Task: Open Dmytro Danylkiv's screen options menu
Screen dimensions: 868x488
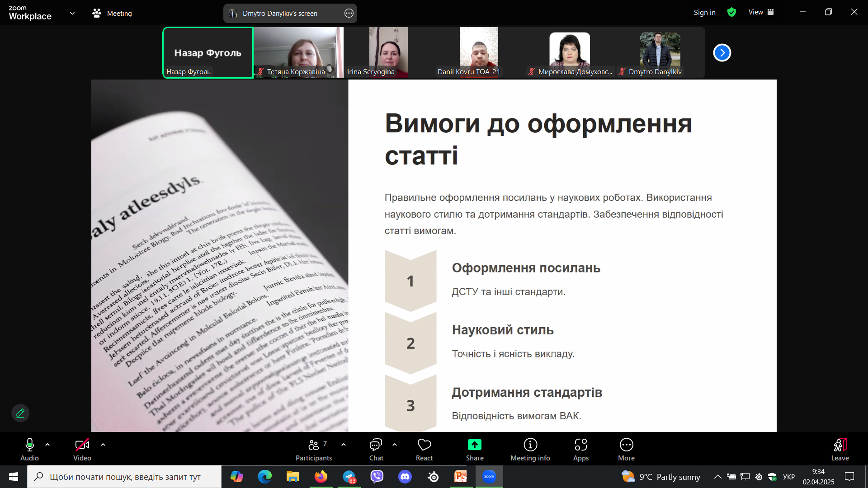Action: click(349, 14)
